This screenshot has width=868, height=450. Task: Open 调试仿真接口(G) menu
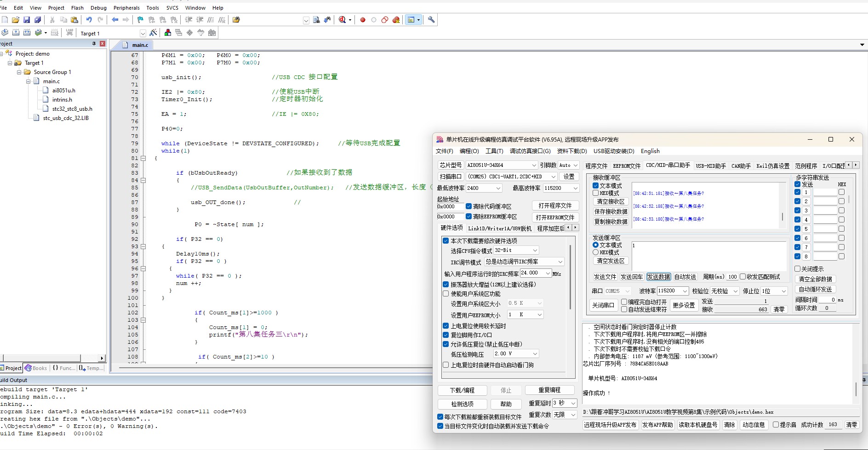(x=530, y=151)
